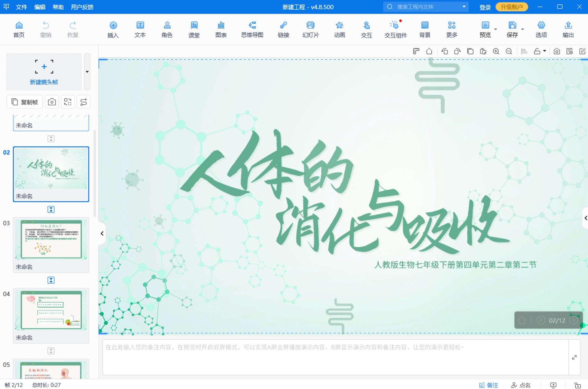The height and width of the screenshot is (389, 588).
Task: Click the 点名 roll call button
Action: click(521, 385)
